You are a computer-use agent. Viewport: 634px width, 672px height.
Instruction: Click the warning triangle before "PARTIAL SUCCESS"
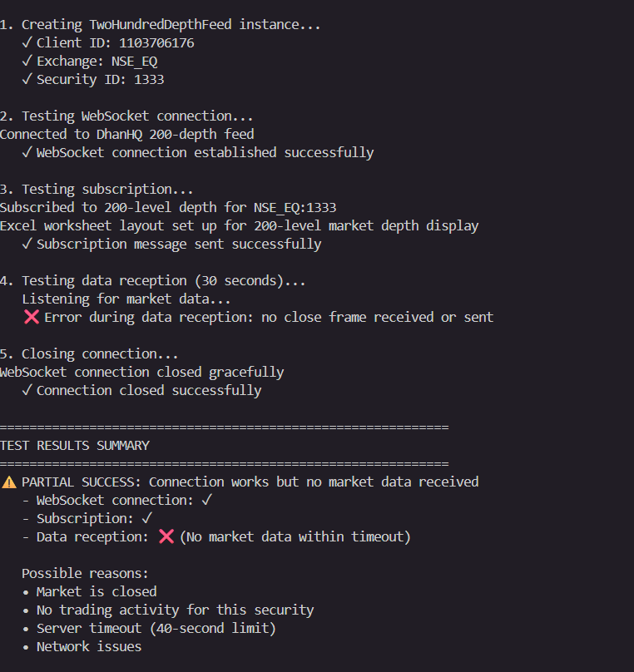tap(9, 482)
